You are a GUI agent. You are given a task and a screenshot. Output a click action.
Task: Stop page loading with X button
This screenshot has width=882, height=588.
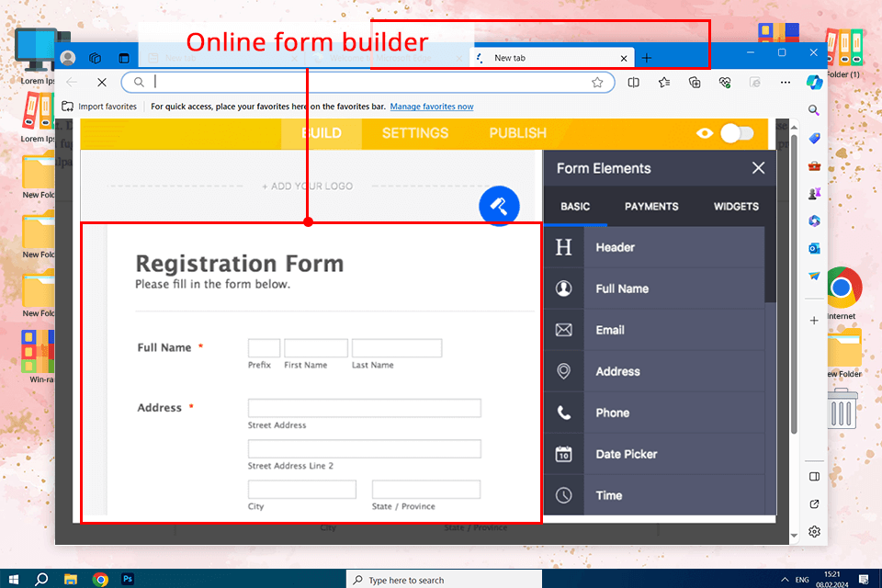(x=102, y=82)
